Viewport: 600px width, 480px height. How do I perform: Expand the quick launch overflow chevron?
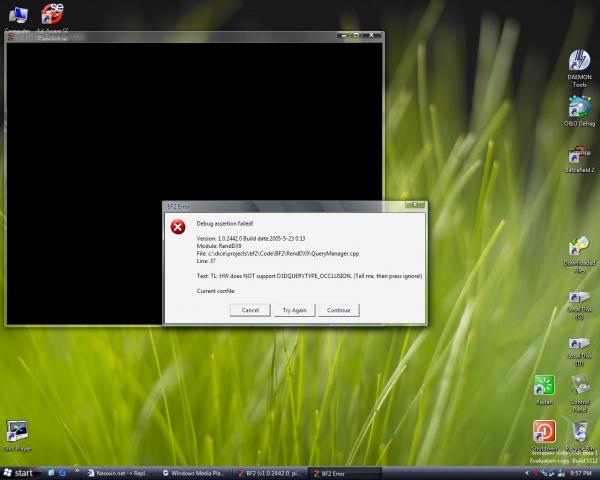77,472
